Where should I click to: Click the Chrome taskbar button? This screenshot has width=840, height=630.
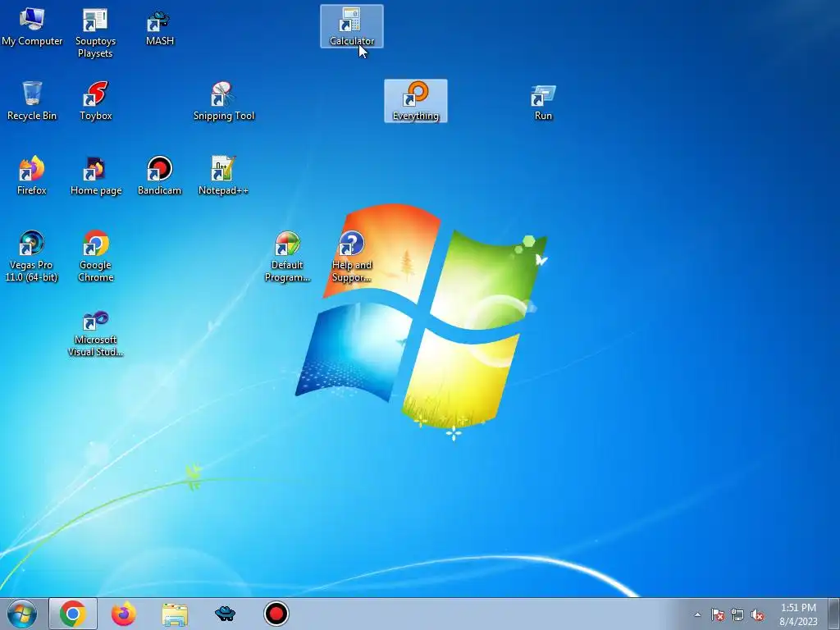73,614
